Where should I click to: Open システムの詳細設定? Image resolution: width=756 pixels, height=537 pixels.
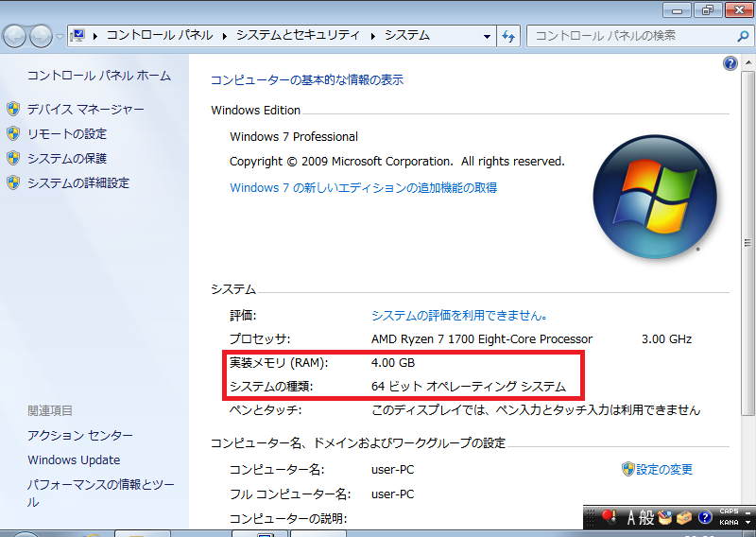78,182
